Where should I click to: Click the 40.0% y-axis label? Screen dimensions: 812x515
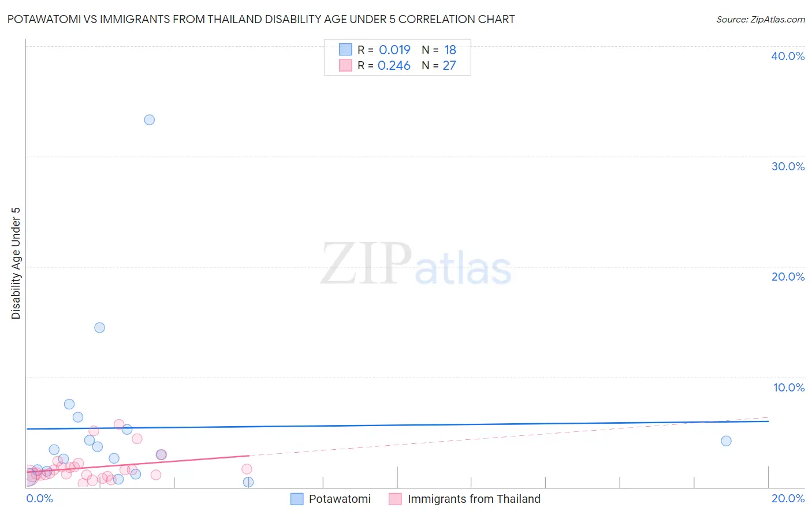pyautogui.click(x=788, y=56)
